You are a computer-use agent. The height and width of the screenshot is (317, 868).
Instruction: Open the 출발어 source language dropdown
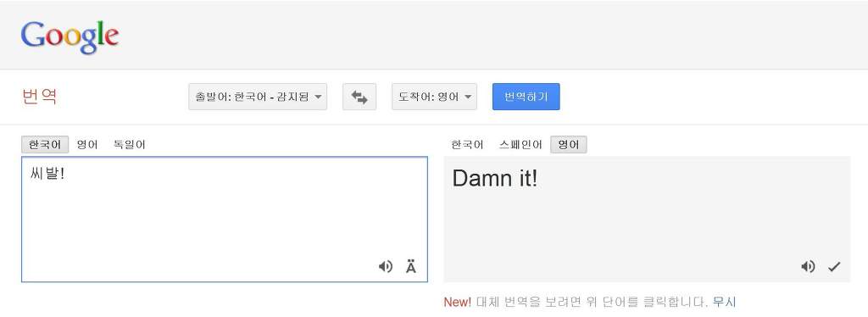point(258,97)
